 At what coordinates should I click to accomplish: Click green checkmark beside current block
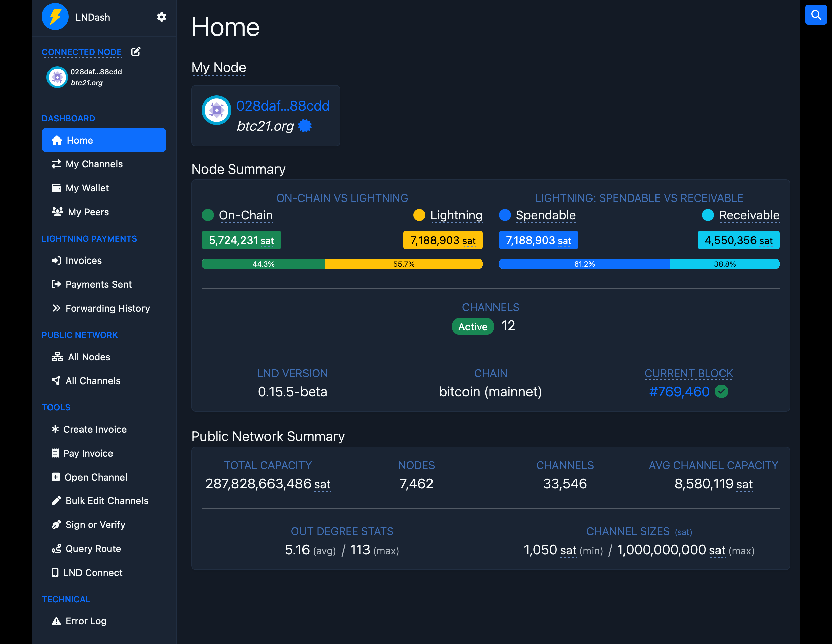pyautogui.click(x=721, y=391)
